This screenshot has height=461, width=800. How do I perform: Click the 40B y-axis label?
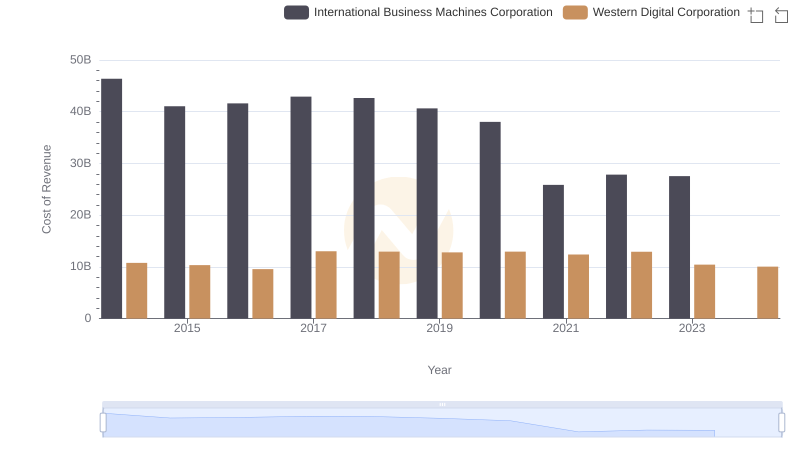point(81,111)
